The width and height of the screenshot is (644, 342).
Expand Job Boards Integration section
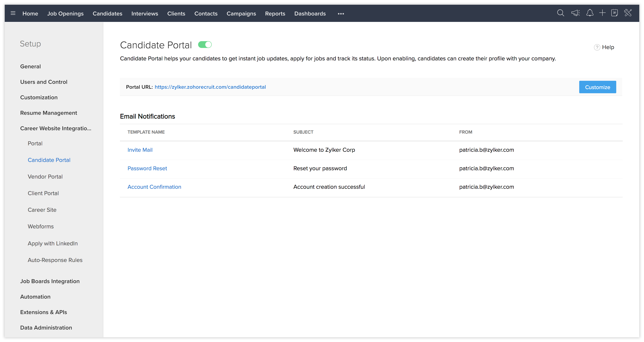[x=50, y=281]
